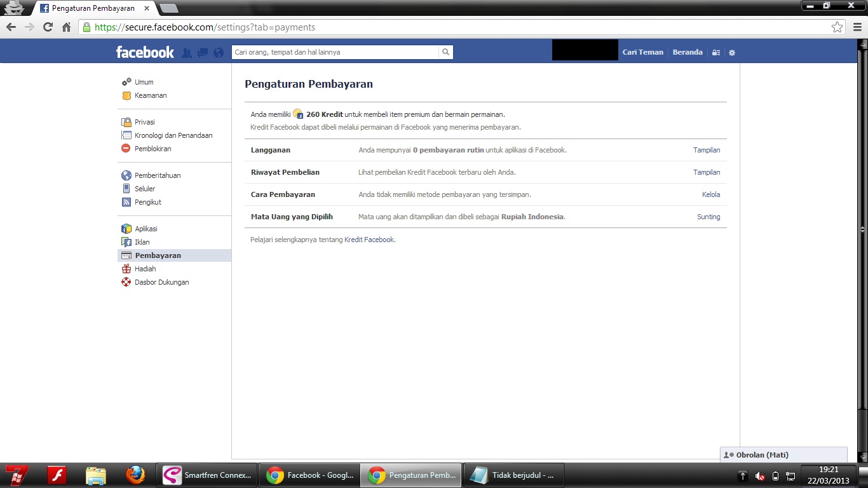Click Mata Uang yang Dipilih label
The height and width of the screenshot is (488, 868).
tap(292, 217)
